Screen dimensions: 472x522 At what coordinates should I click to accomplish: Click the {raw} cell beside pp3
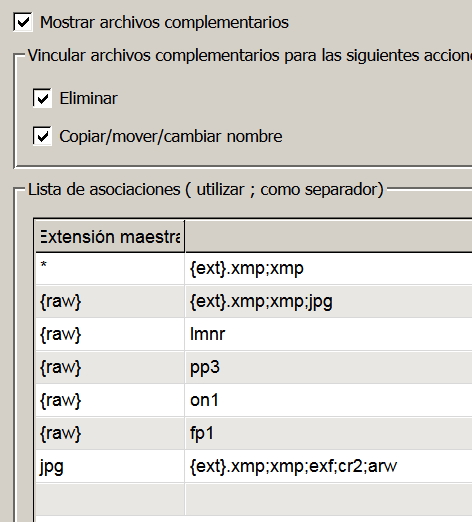[110, 367]
